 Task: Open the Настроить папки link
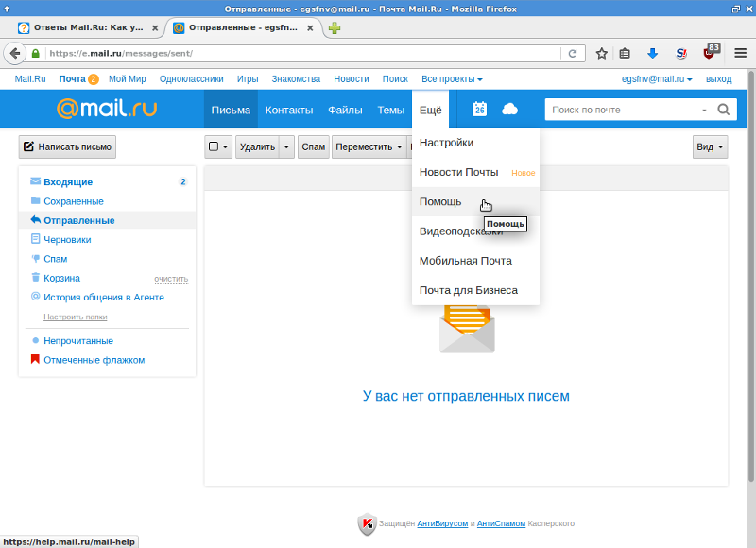[76, 317]
